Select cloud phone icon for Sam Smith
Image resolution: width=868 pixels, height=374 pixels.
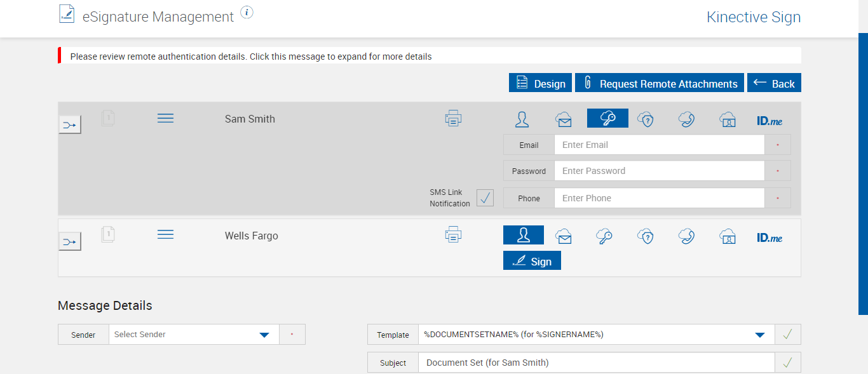686,119
